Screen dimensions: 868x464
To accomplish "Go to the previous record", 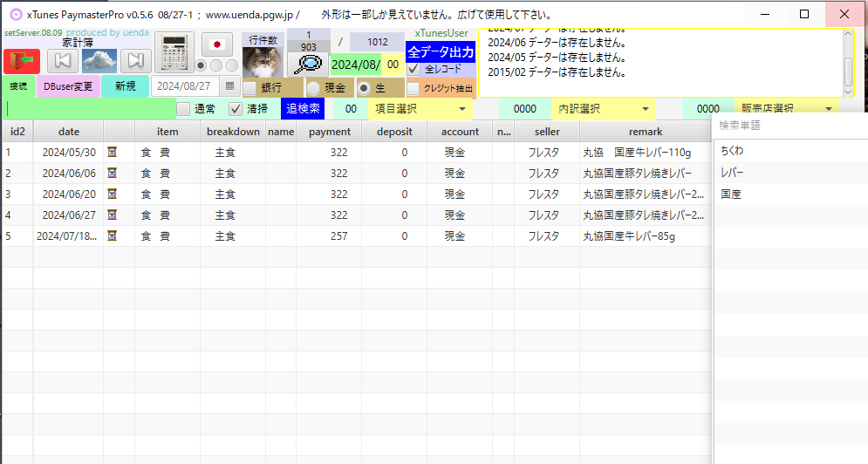I will [x=62, y=60].
